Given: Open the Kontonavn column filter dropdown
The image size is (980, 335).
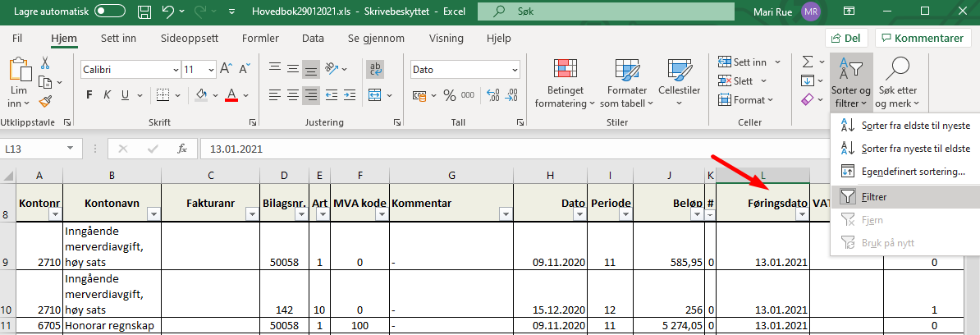Looking at the screenshot, I should pyautogui.click(x=153, y=213).
